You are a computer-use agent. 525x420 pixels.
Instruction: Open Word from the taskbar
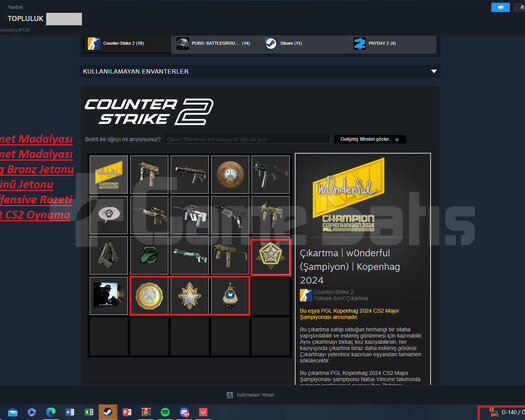(70, 412)
